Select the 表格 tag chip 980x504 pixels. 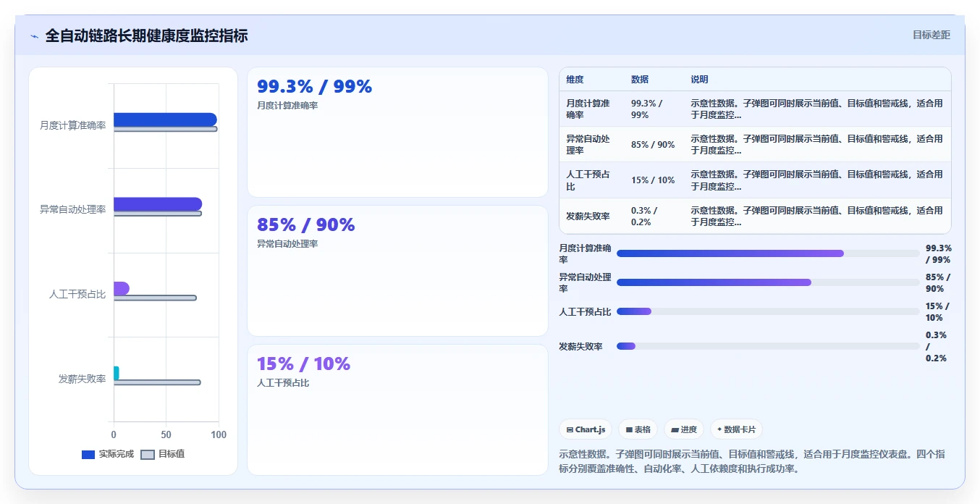pyautogui.click(x=638, y=429)
